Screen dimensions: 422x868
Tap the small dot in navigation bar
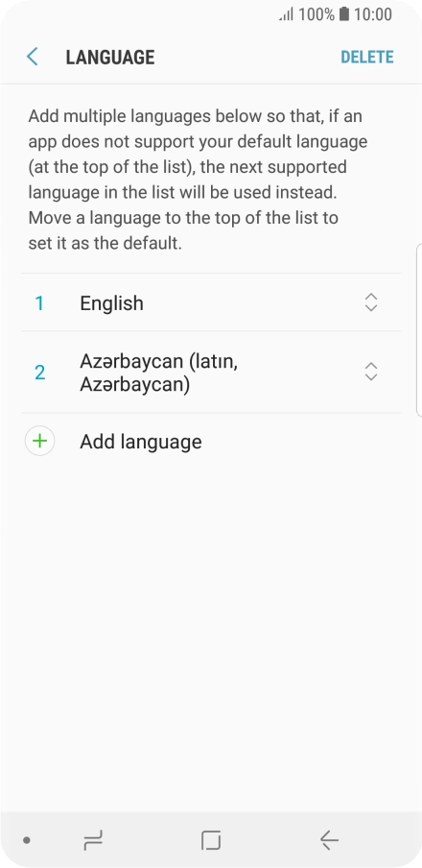tap(27, 840)
